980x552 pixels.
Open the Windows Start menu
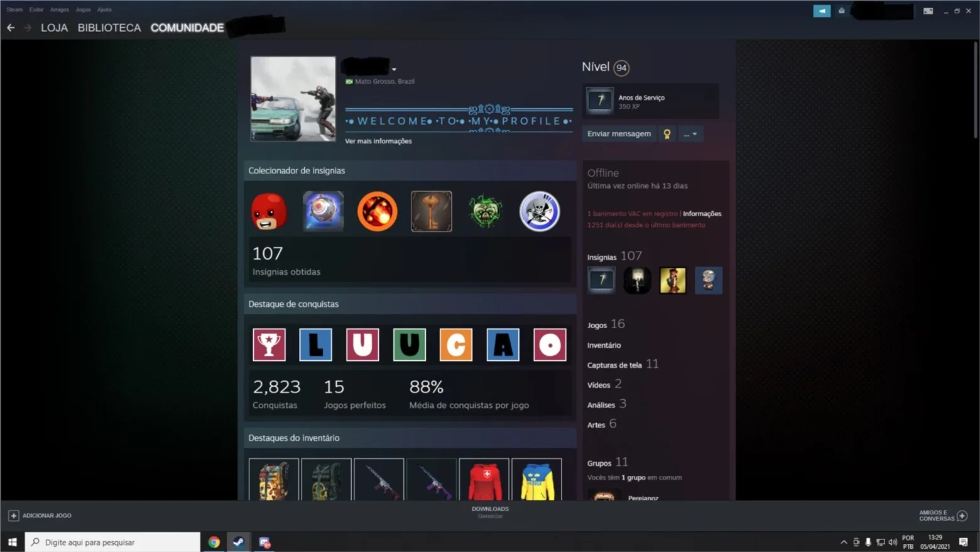[12, 542]
